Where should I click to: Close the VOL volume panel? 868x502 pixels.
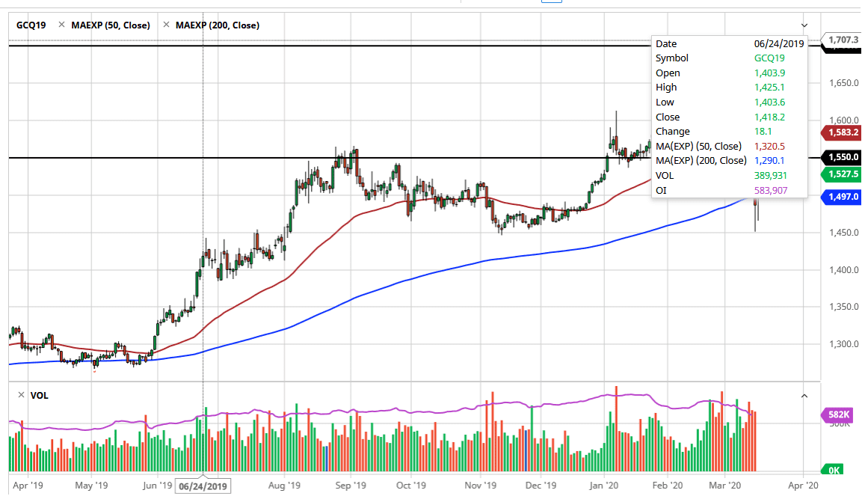pyautogui.click(x=21, y=395)
